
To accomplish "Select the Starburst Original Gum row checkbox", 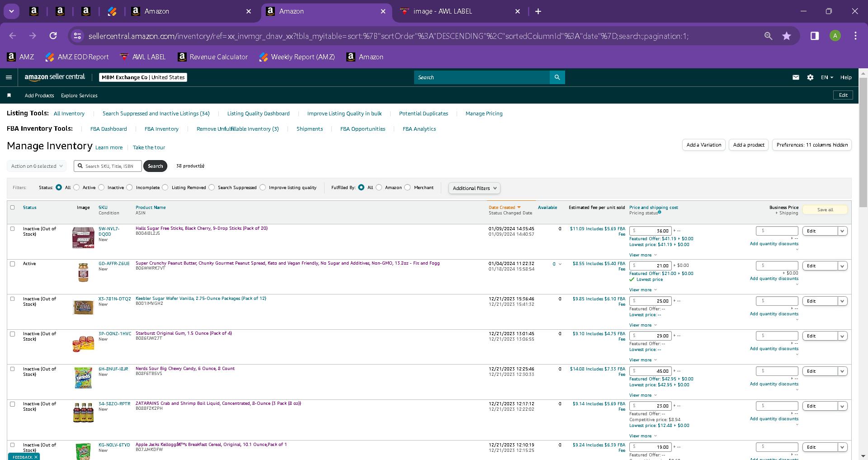I will (x=13, y=334).
